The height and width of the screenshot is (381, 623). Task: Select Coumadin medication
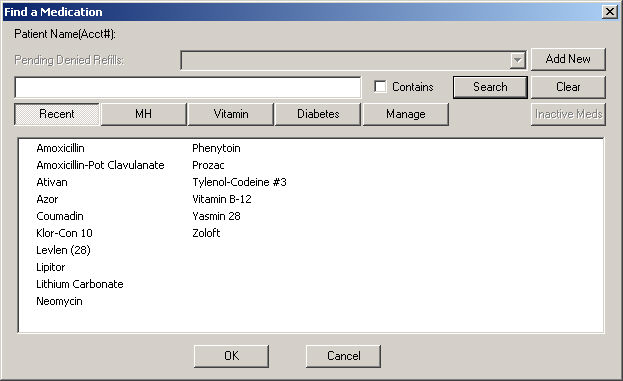[60, 216]
